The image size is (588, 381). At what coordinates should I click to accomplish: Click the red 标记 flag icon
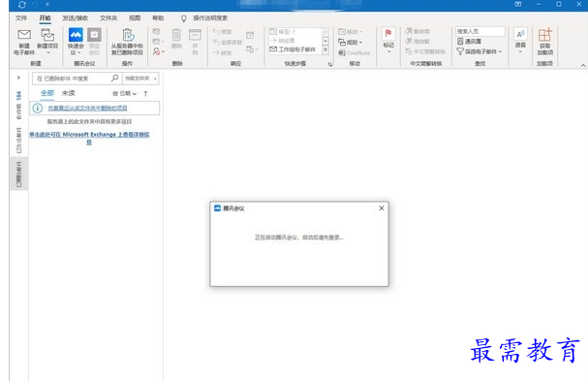[388, 34]
